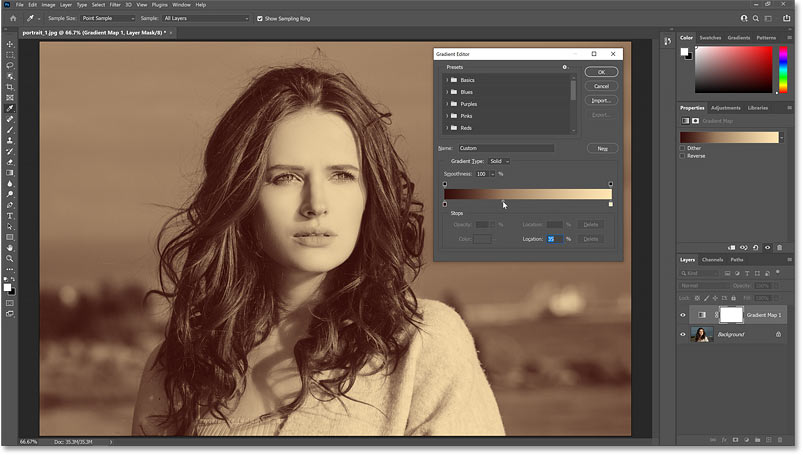Click the color stop Location field
The height and width of the screenshot is (455, 803).
pos(554,239)
